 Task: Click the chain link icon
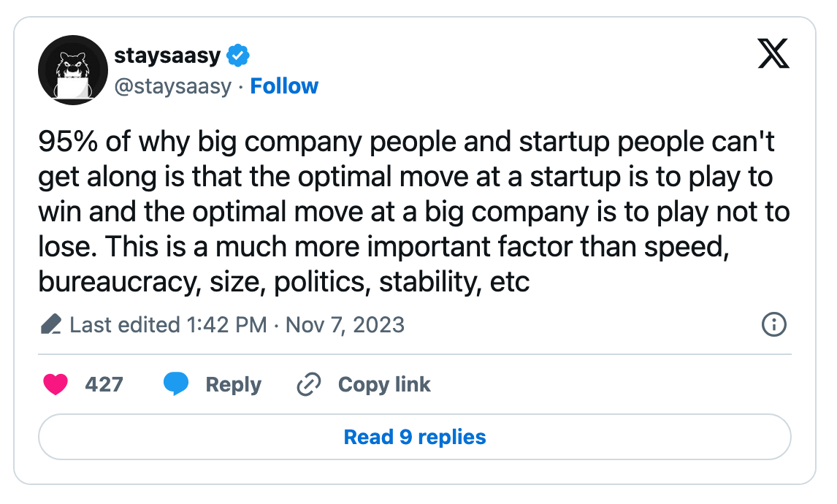click(x=308, y=384)
